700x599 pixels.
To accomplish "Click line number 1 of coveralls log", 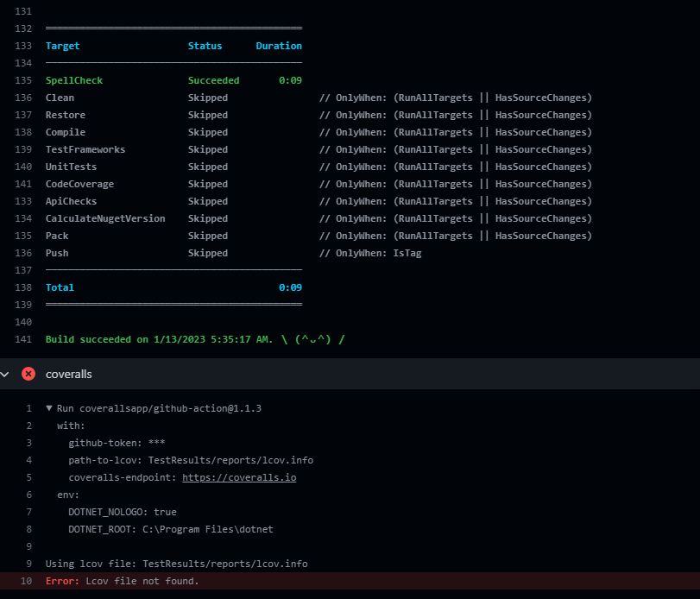I will point(29,408).
